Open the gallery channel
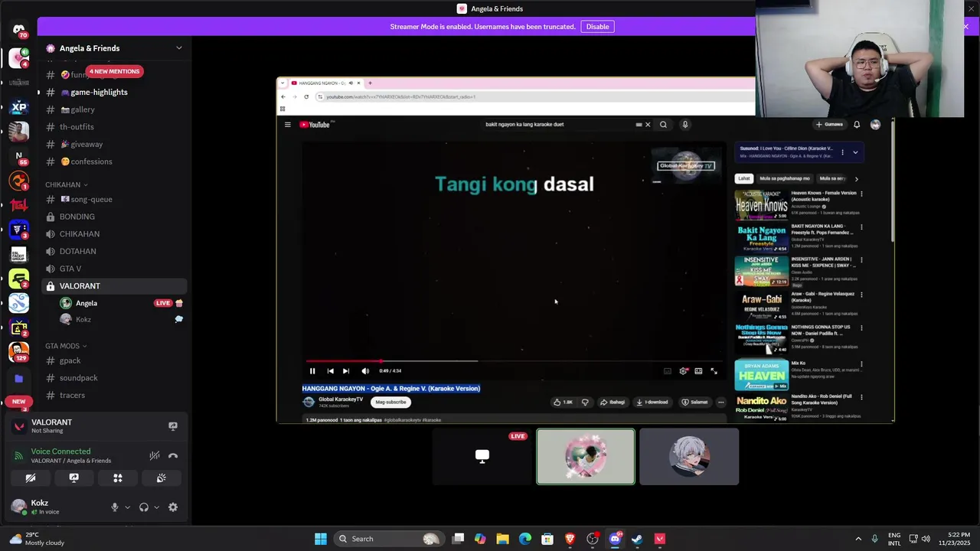980x551 pixels. click(x=115, y=109)
